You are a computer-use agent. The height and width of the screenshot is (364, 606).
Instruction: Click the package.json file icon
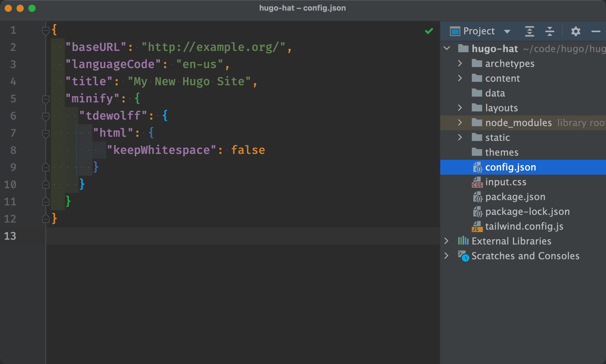click(477, 197)
